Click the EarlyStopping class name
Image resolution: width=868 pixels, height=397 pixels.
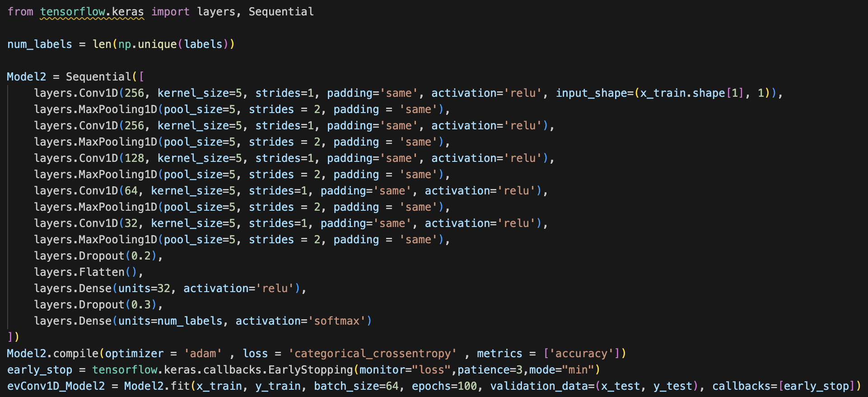pyautogui.click(x=310, y=370)
